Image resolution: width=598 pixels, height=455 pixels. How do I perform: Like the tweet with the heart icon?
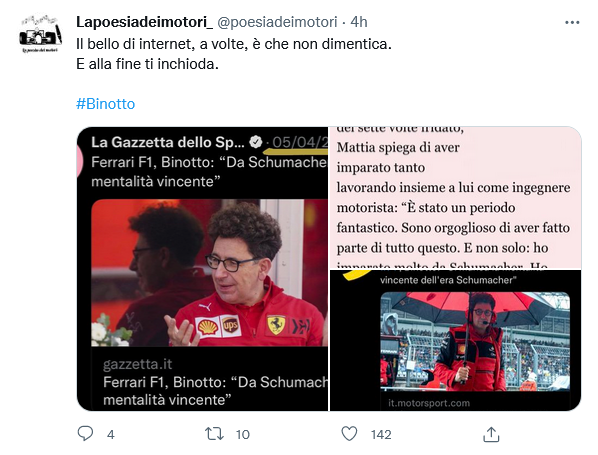(349, 434)
